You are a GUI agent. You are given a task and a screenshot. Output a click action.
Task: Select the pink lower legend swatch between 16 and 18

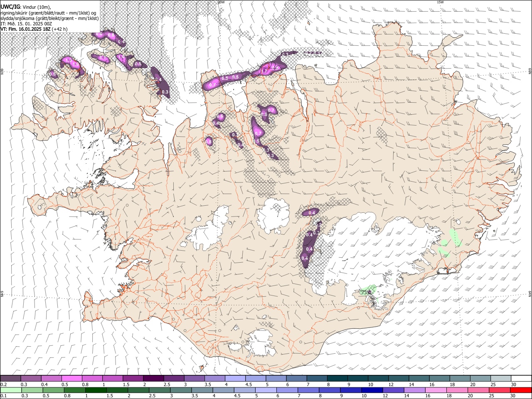point(435,390)
